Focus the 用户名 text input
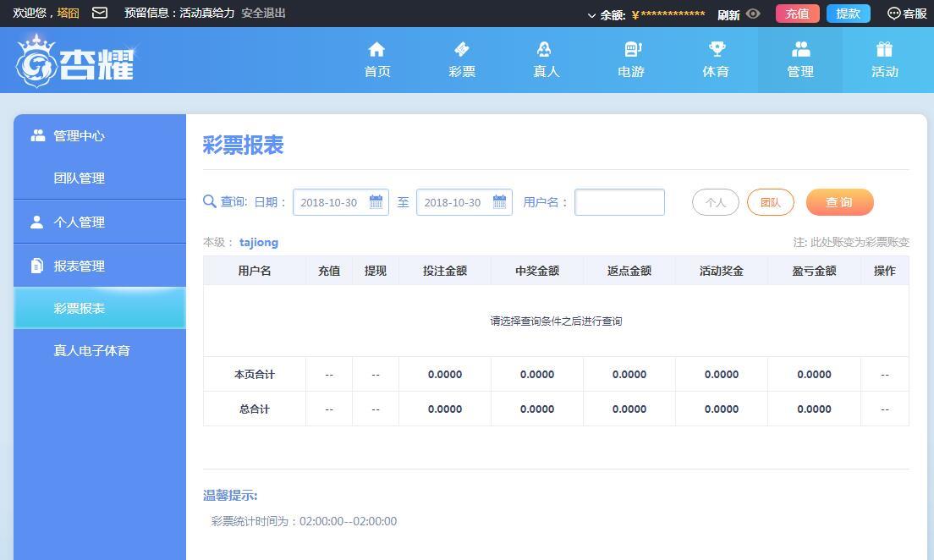The image size is (934, 560). tap(619, 202)
